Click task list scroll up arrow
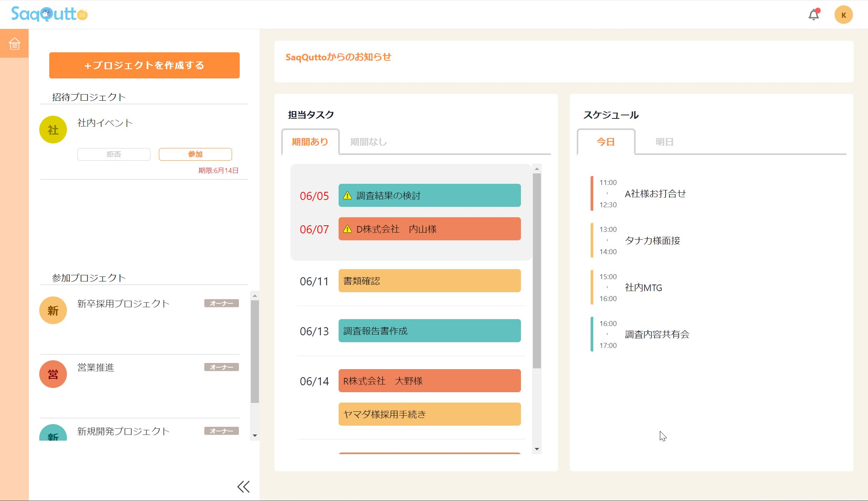Viewport: 868px width, 501px height. (537, 169)
